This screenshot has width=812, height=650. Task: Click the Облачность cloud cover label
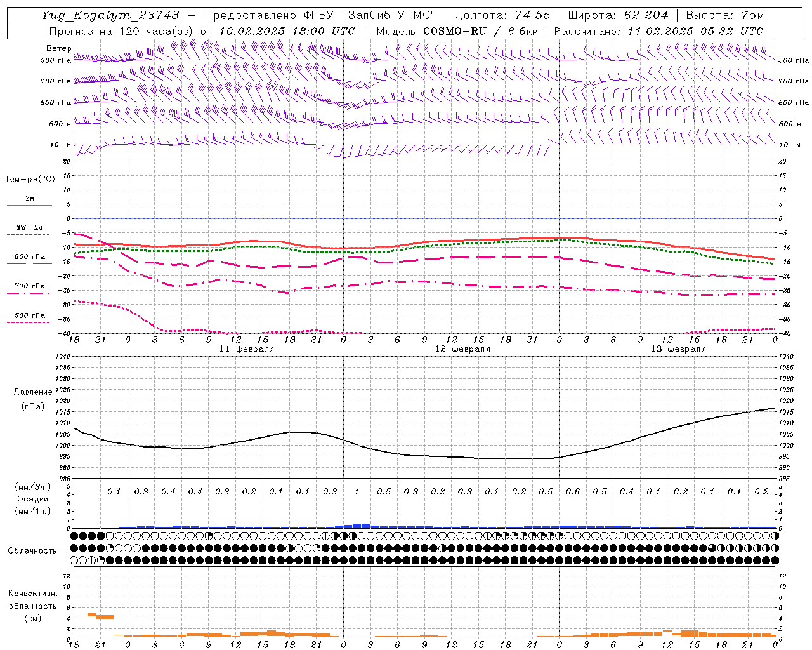[32, 550]
